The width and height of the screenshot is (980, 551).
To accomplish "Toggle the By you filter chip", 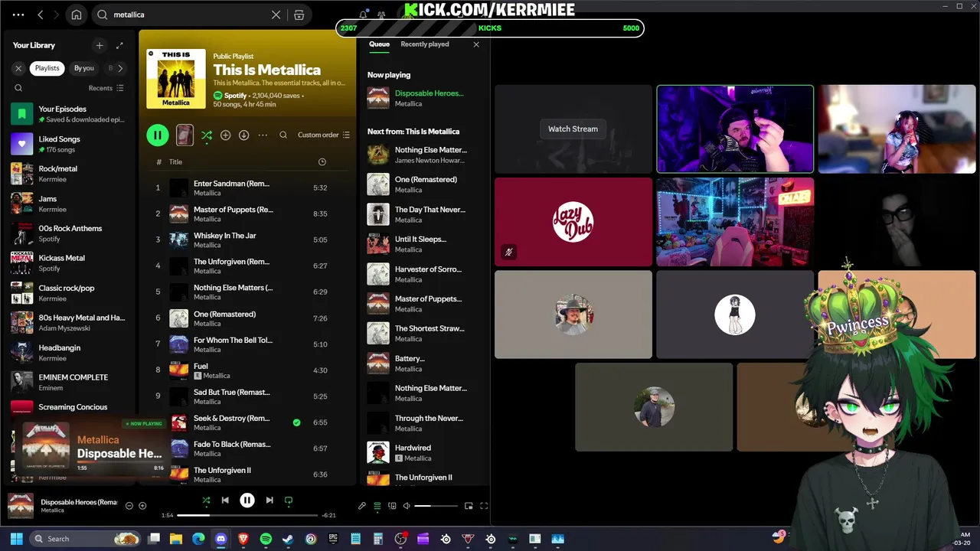I will pos(84,68).
